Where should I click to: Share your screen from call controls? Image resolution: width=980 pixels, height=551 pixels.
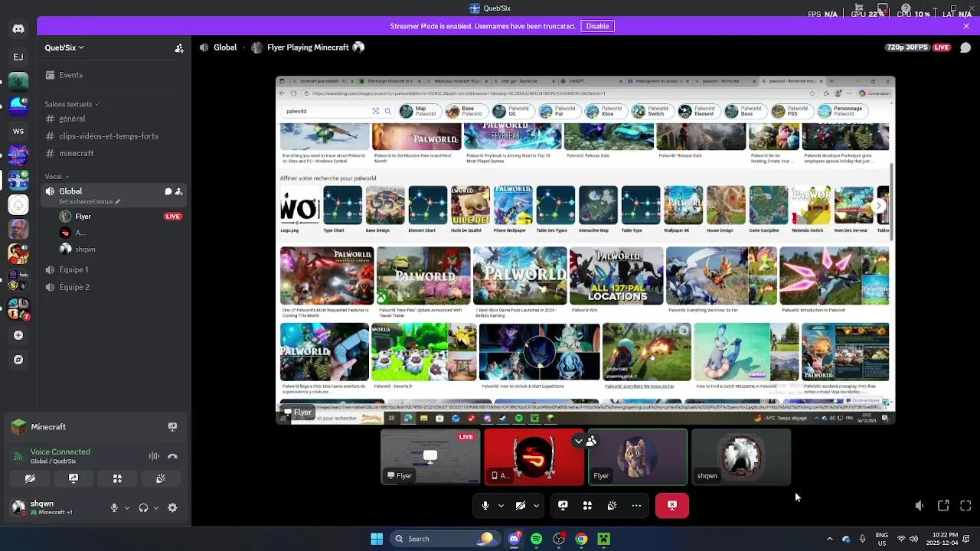coord(563,505)
